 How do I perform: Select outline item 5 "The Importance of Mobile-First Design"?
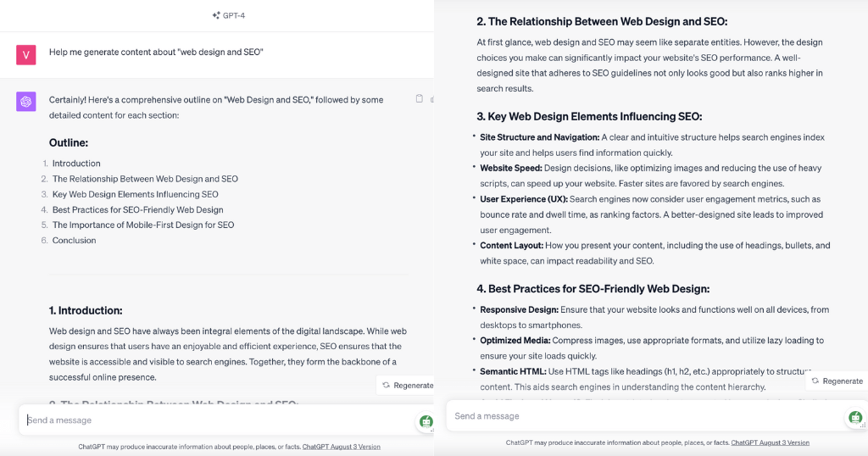[x=142, y=225]
